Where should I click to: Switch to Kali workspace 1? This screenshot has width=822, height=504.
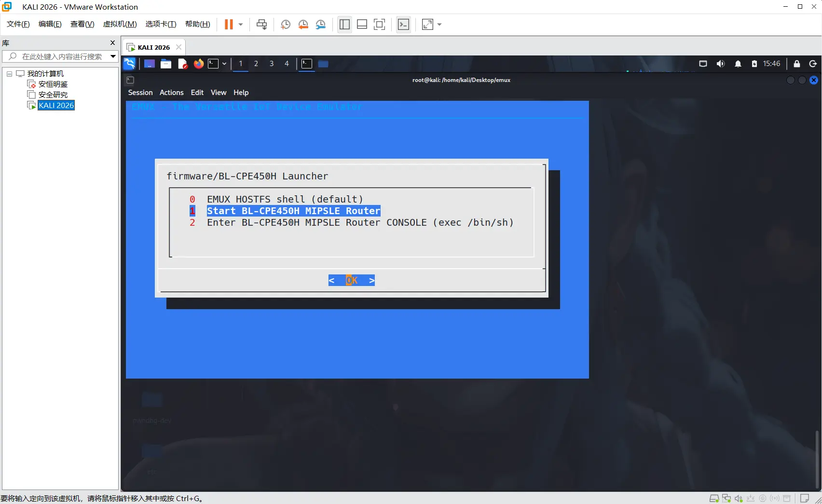point(241,64)
